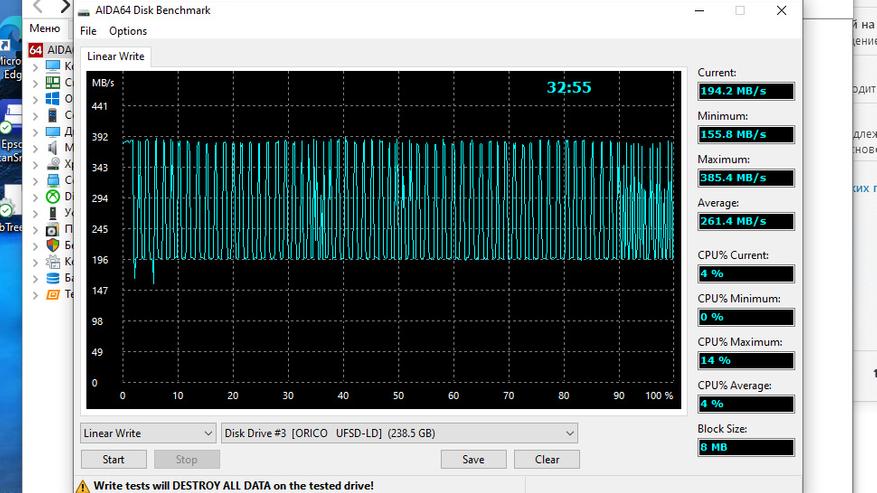Open the Linear Write test type dropdown
This screenshot has width=877, height=493.
tap(148, 433)
